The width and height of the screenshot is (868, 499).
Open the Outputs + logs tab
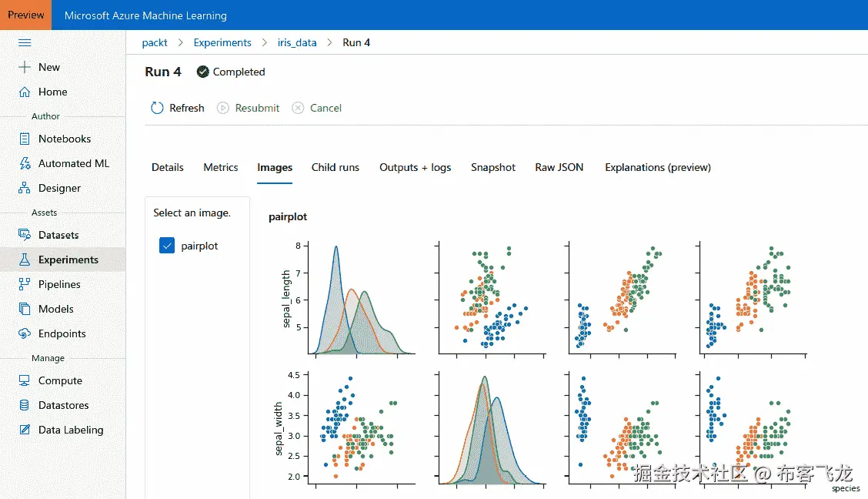[415, 167]
